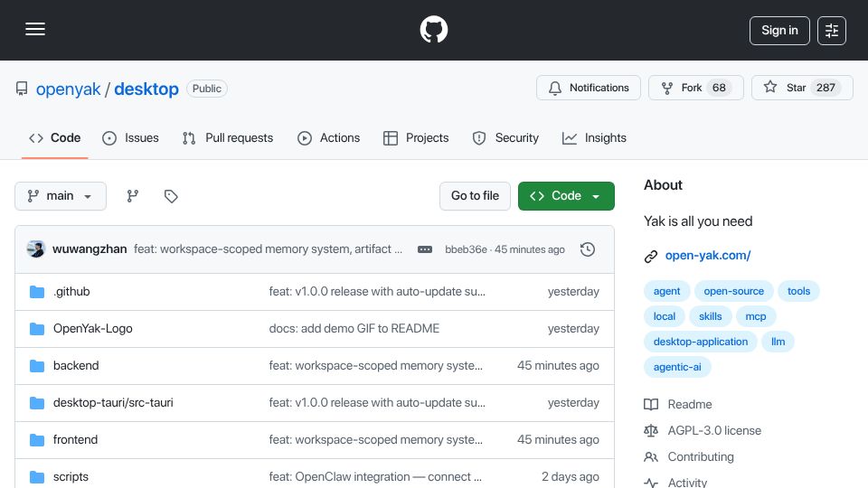868x488 pixels.
Task: Open latest commit message link
Action: point(268,249)
